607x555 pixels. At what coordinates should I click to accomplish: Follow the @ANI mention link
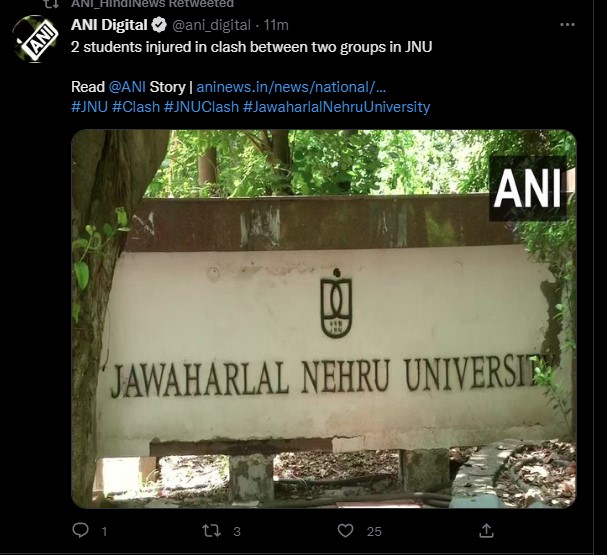pyautogui.click(x=127, y=87)
